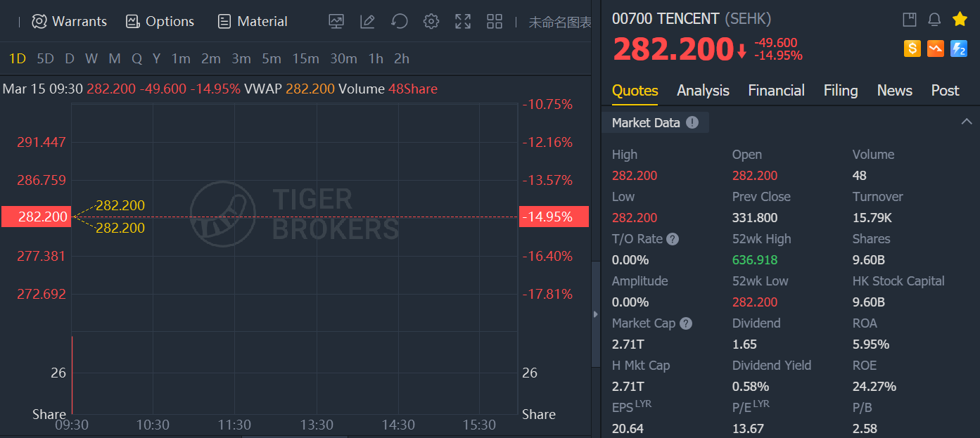Viewport: 980px width, 438px height.
Task: Collapse the right quote panel arrow
Action: click(597, 314)
